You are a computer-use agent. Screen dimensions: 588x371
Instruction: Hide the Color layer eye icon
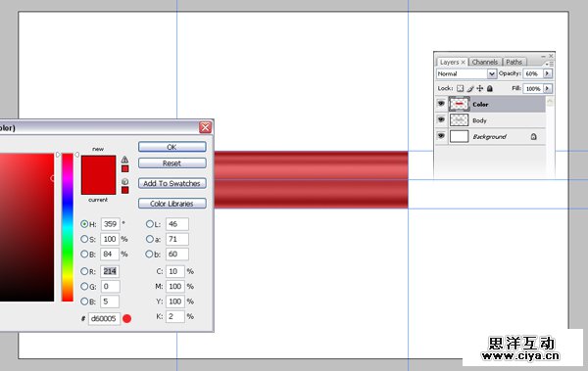pos(441,104)
